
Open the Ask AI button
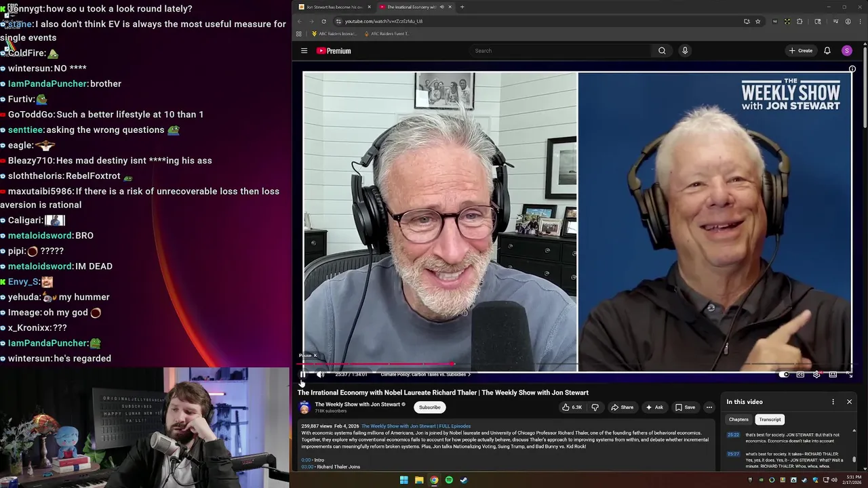[x=654, y=407]
